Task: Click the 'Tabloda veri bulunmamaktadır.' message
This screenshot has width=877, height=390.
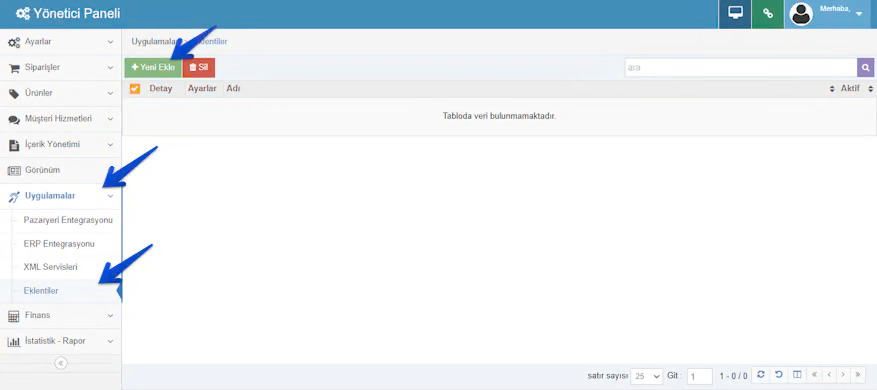Action: pos(499,116)
